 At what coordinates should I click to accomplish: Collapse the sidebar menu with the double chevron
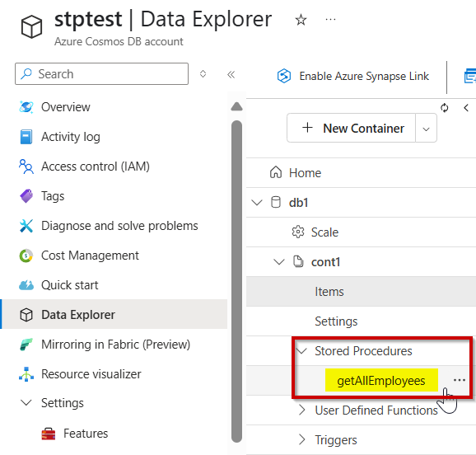(x=231, y=74)
